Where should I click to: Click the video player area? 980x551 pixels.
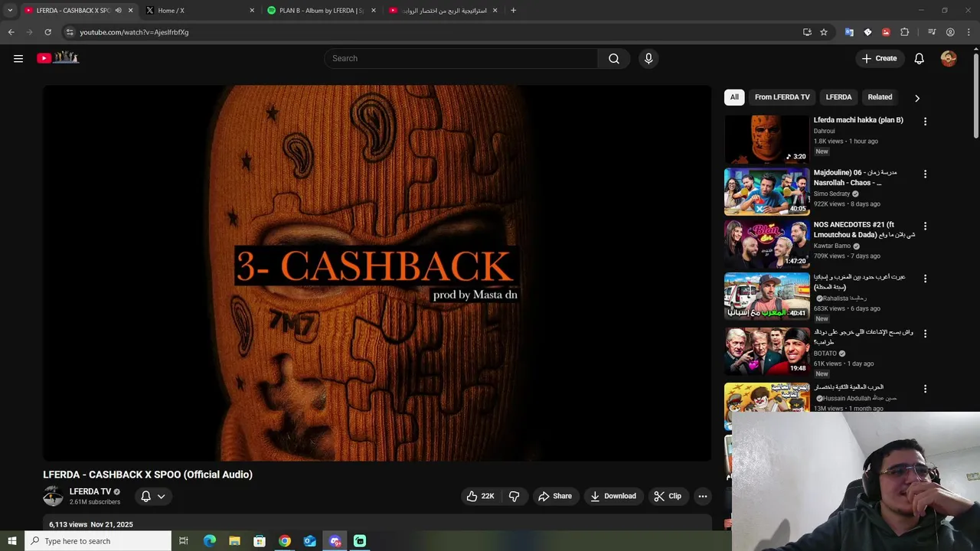tap(377, 272)
